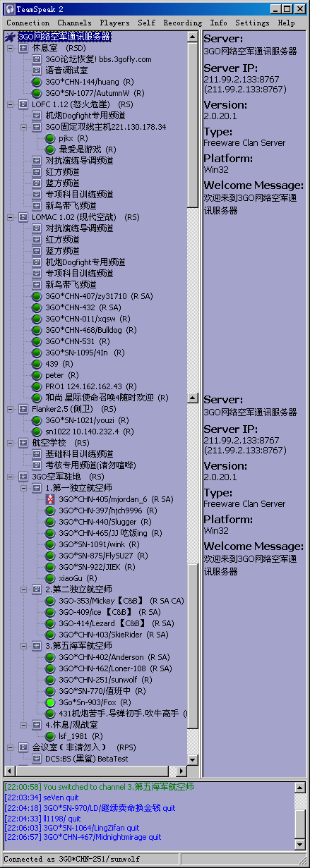The height and width of the screenshot is (868, 310).
Task: Open the Help menu
Action: tap(286, 23)
